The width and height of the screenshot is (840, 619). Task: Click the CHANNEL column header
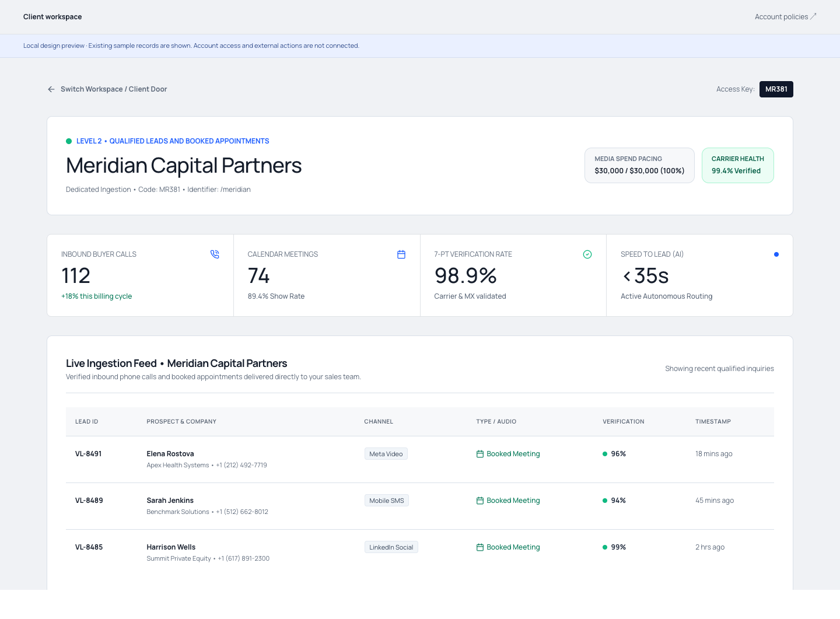pyautogui.click(x=379, y=422)
